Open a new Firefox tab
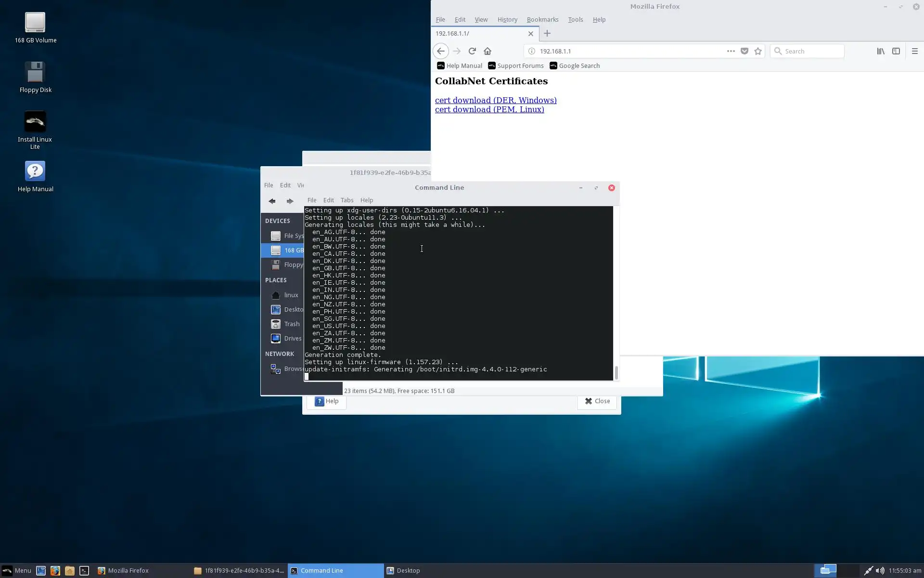 point(547,34)
